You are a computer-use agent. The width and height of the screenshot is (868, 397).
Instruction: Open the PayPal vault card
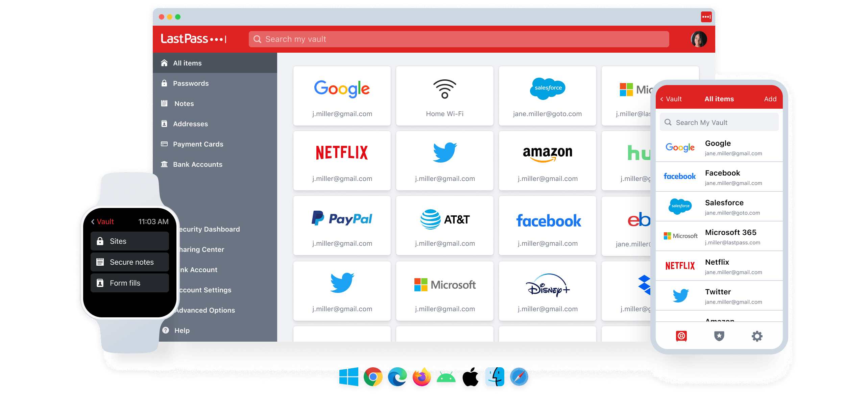[342, 226]
